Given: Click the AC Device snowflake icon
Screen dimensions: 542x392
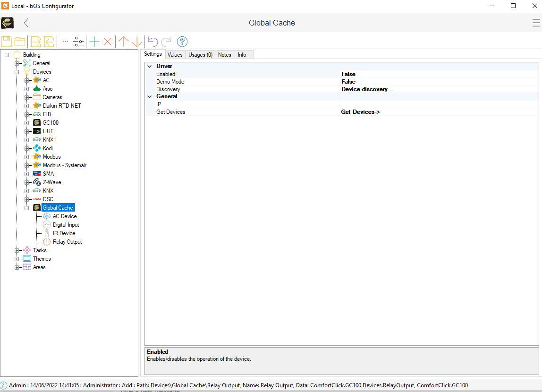Looking at the screenshot, I should click(x=47, y=216).
